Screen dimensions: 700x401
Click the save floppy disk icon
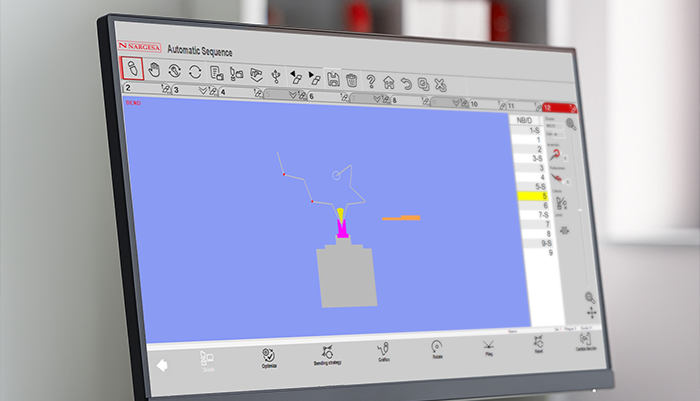click(333, 78)
